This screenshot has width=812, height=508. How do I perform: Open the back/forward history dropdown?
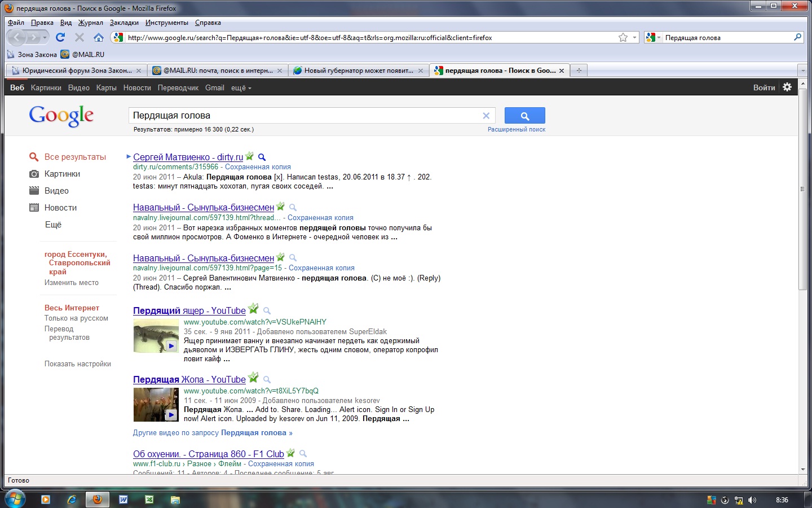click(x=45, y=38)
